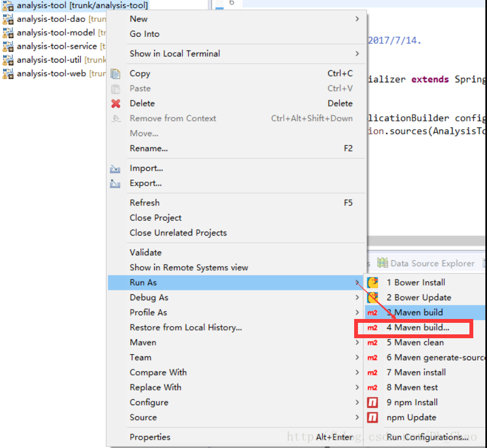Select Show in Remote Systems view
The height and width of the screenshot is (448, 487).
[x=236, y=267]
